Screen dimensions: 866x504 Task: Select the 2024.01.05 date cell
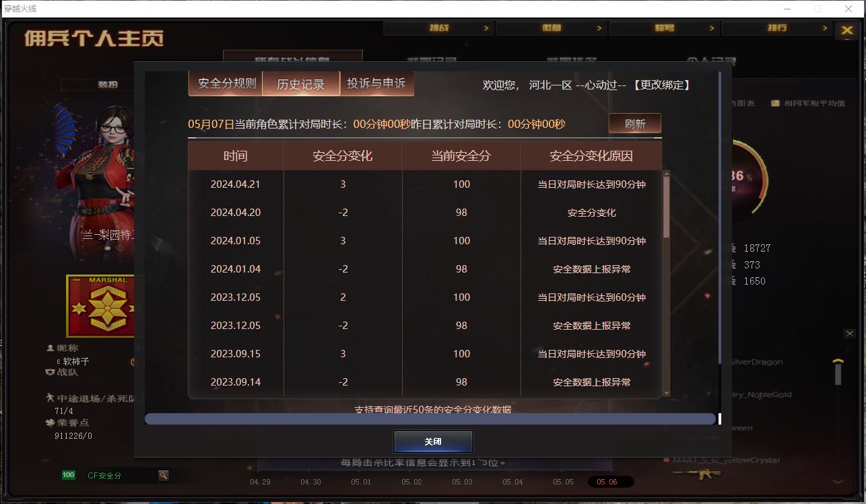236,241
